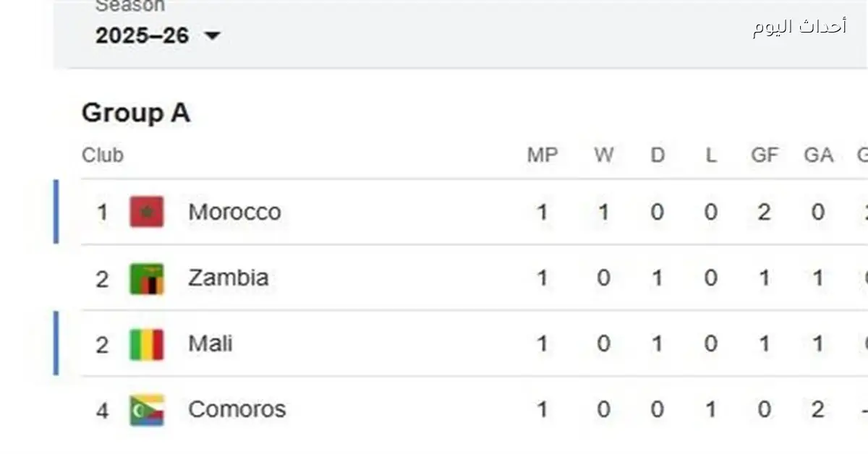Open the Zambia team link

click(x=228, y=278)
